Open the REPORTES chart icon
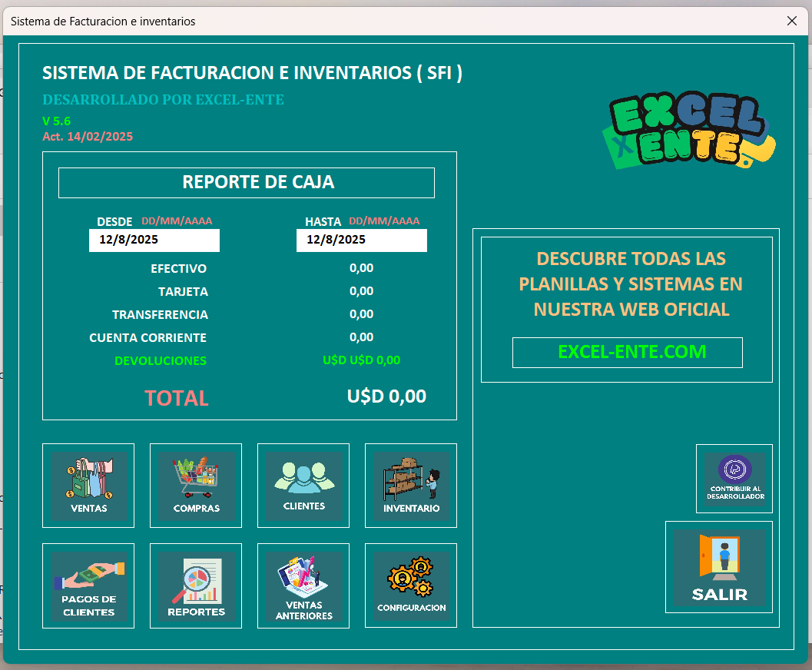Screen dimensions: 812x670 (195, 585)
